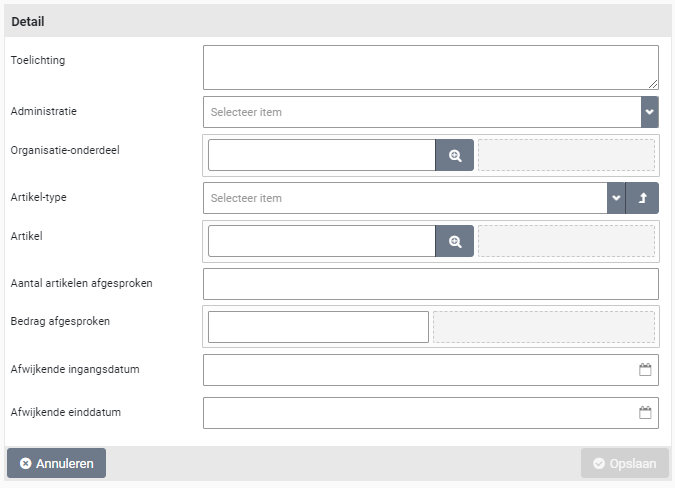Select the Aantal artikelen afgesproken field
The height and width of the screenshot is (488, 675).
pos(430,284)
